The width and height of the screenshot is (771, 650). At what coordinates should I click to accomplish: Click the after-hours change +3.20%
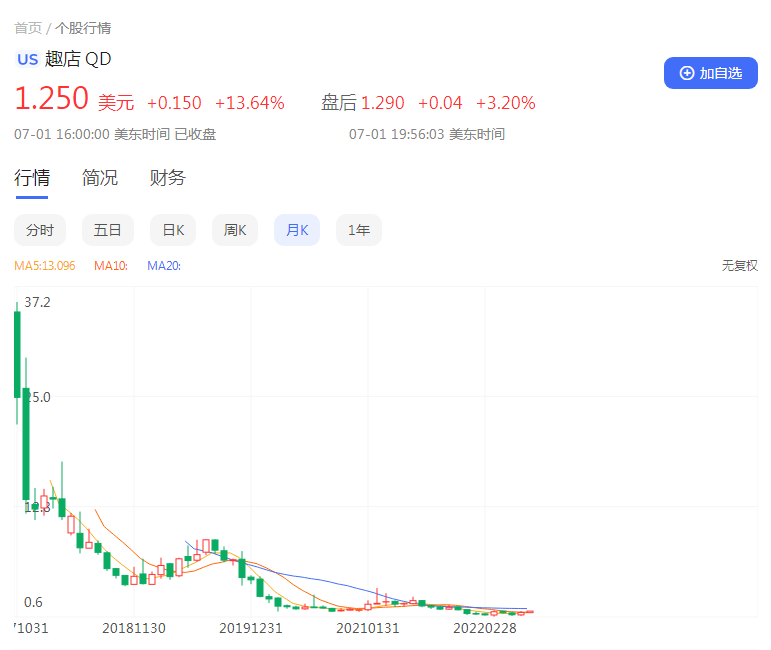[x=505, y=103]
